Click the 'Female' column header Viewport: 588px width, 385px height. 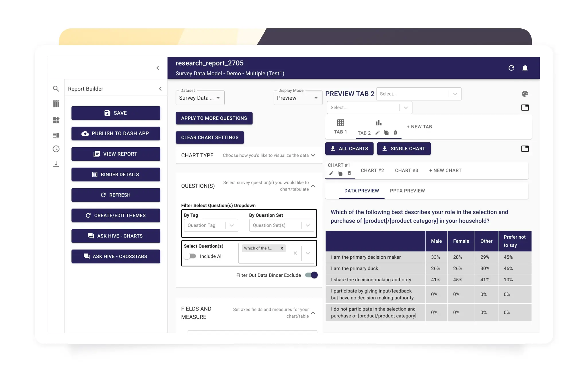[x=461, y=241]
